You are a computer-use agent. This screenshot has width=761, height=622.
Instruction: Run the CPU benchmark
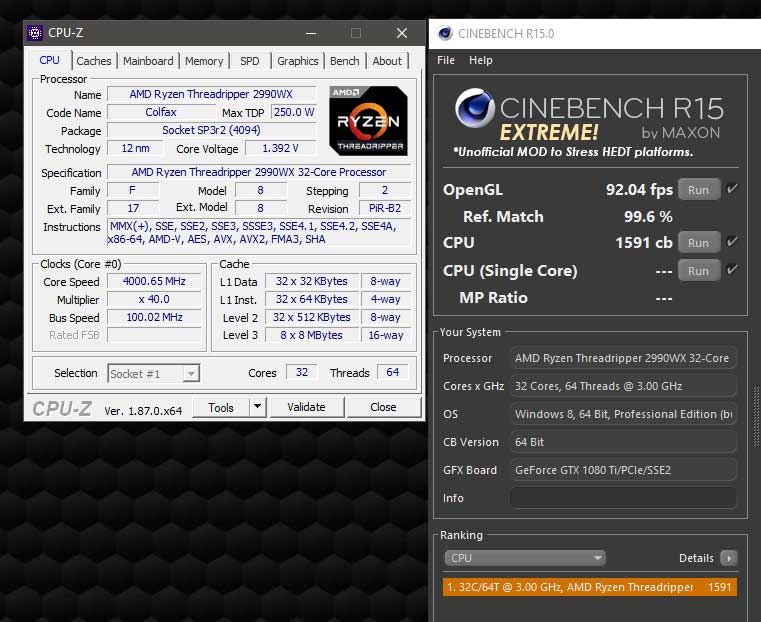pyautogui.click(x=698, y=243)
